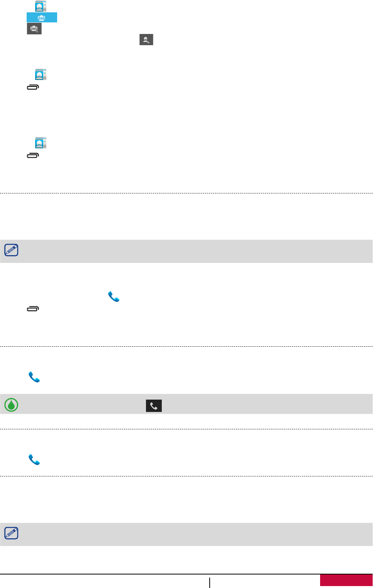Click the menu key icon below the phone icon
373x588 pixels.
(x=33, y=309)
